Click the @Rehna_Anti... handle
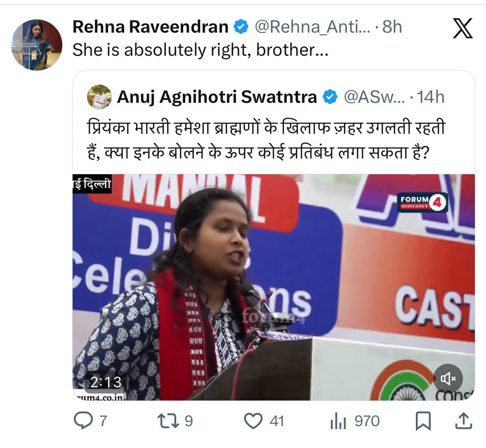 click(x=312, y=27)
